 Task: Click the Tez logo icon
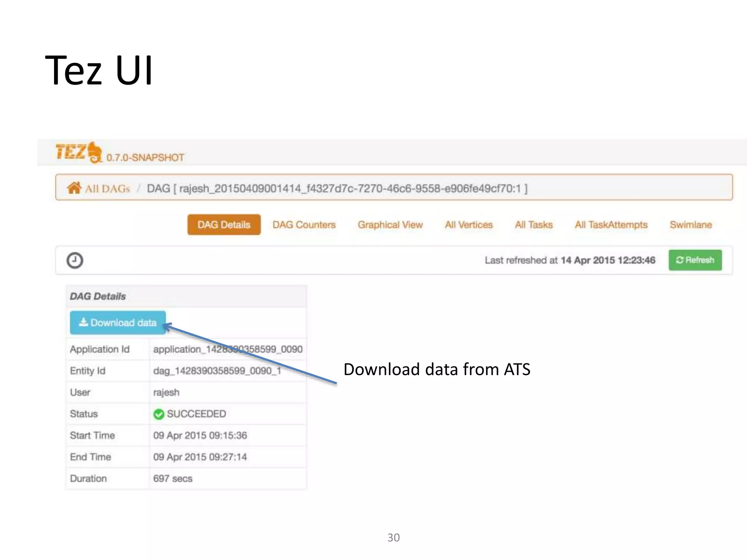point(80,152)
